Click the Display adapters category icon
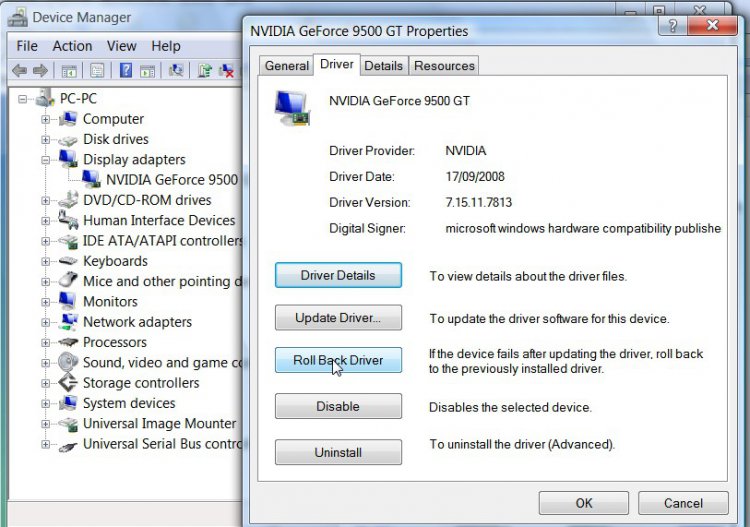The image size is (750, 527). (68, 159)
